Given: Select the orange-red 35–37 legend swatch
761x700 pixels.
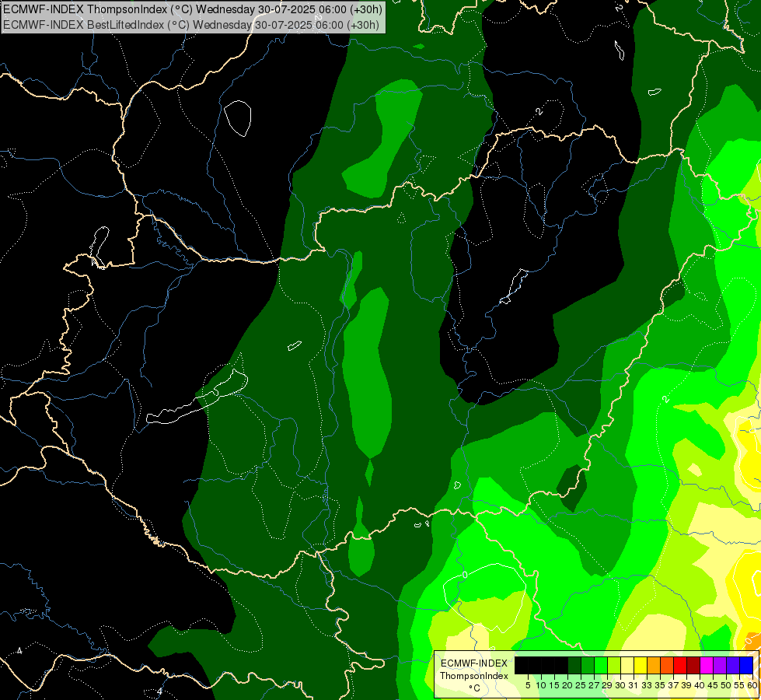Looking at the screenshot, I should click(x=667, y=665).
